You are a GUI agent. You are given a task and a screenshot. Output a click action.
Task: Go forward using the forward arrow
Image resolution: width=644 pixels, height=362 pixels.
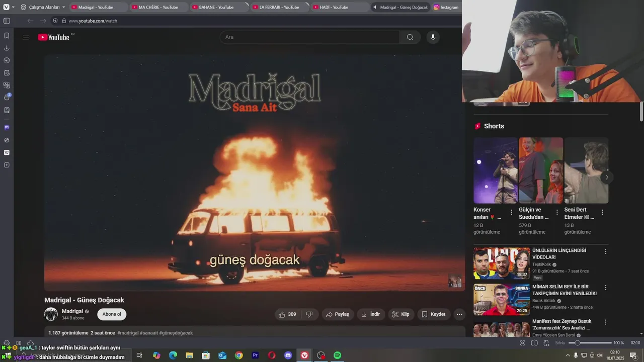click(43, 21)
